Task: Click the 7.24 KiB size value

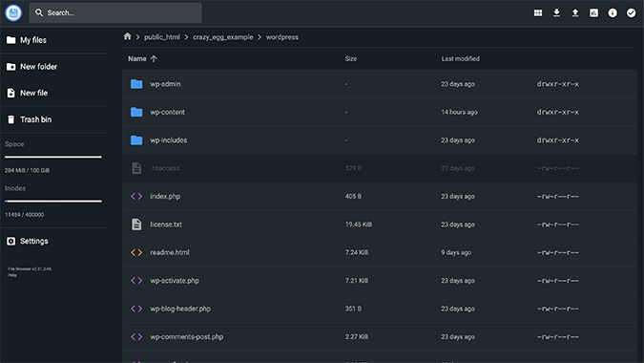Action: 357,252
